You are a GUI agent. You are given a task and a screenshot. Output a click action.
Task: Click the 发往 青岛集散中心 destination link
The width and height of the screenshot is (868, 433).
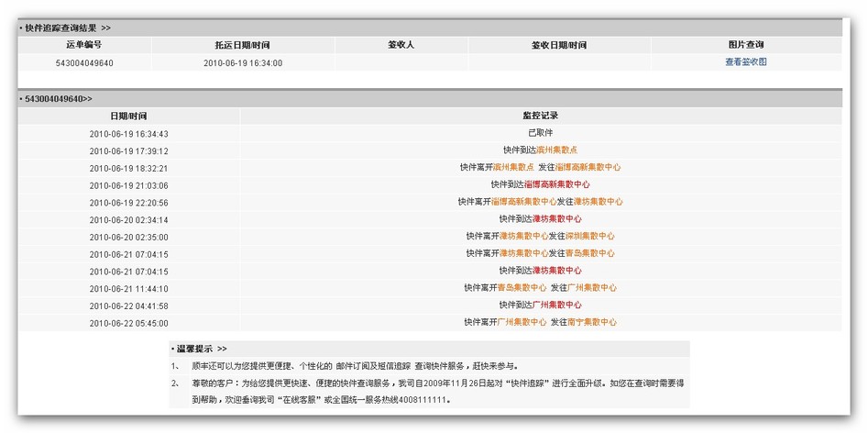(x=589, y=253)
